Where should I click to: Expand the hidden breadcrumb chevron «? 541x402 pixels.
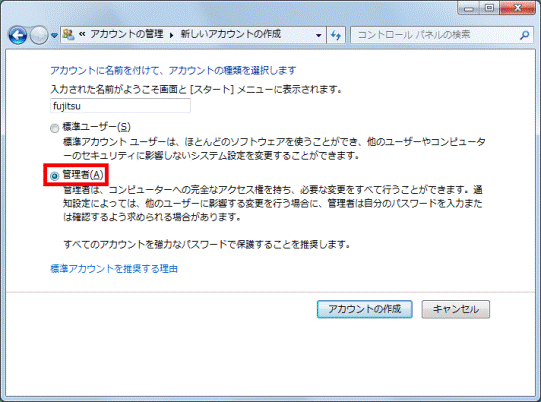point(82,34)
